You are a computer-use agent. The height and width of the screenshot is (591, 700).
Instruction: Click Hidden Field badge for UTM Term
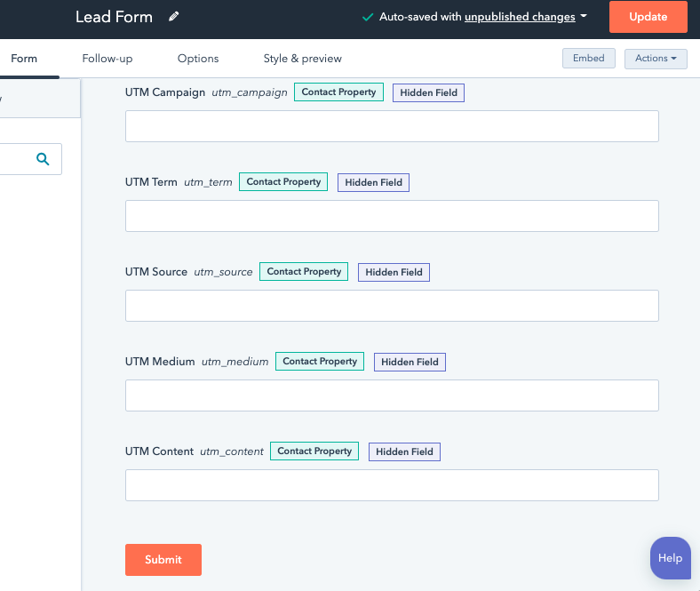[373, 182]
